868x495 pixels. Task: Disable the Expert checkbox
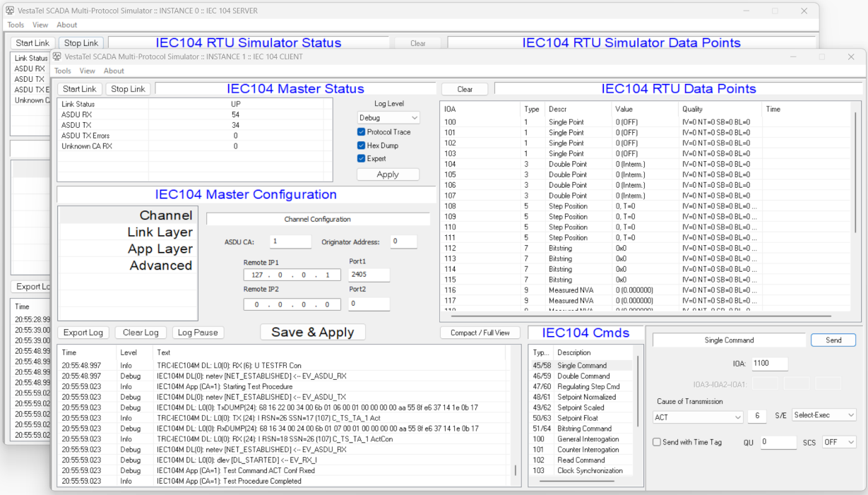[362, 159]
